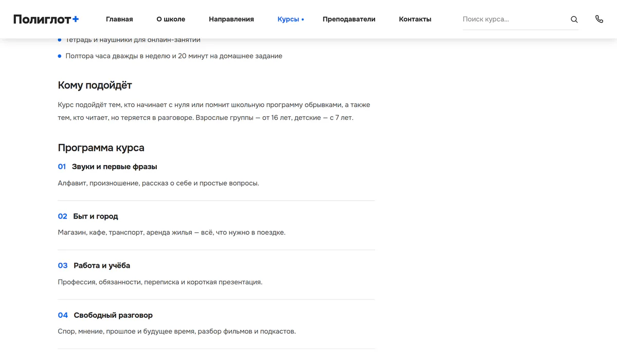Open the Главная menu item
Viewport: 617px width, 364px height.
point(119,19)
